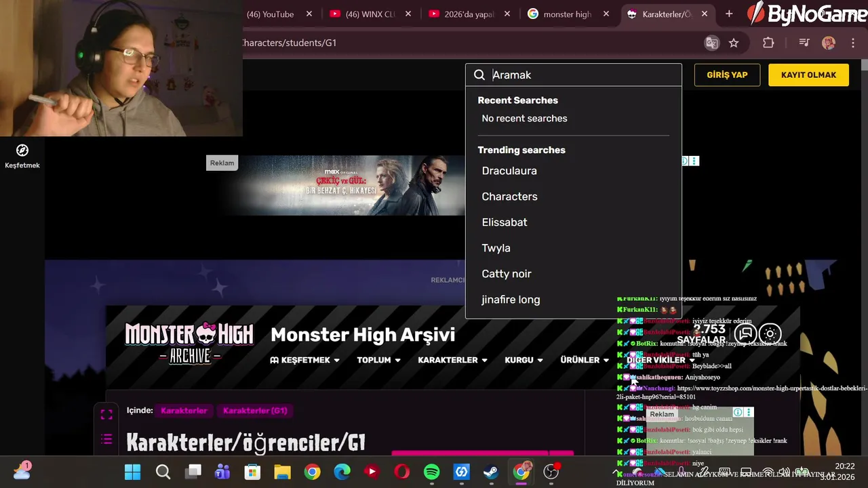Close the (46) YouTube tab

[x=309, y=14]
